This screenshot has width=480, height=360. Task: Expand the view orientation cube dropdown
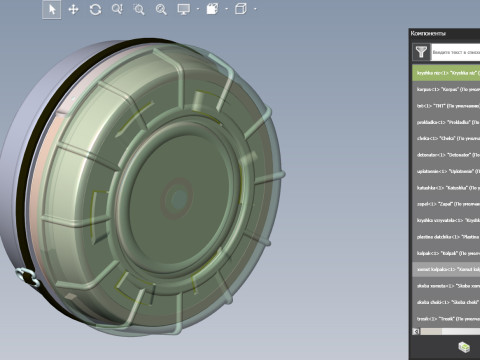(255, 9)
